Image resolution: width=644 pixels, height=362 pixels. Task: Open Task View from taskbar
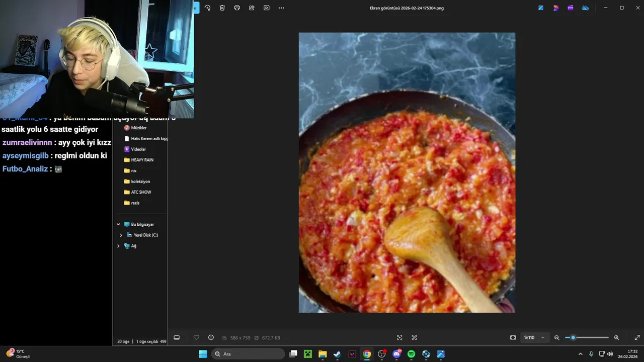[293, 354]
